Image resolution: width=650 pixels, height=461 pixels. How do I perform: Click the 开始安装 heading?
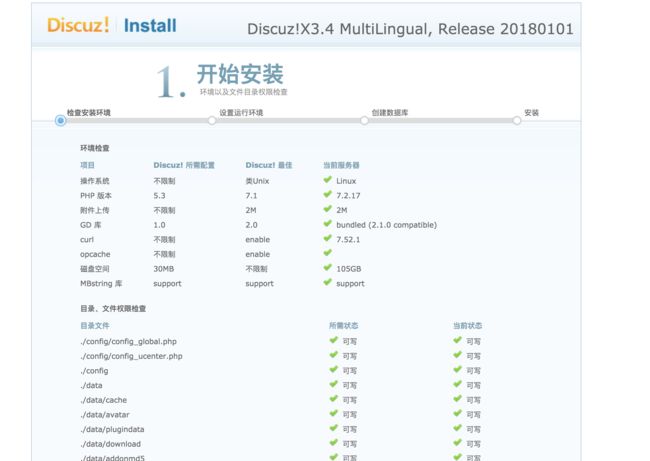(x=240, y=74)
